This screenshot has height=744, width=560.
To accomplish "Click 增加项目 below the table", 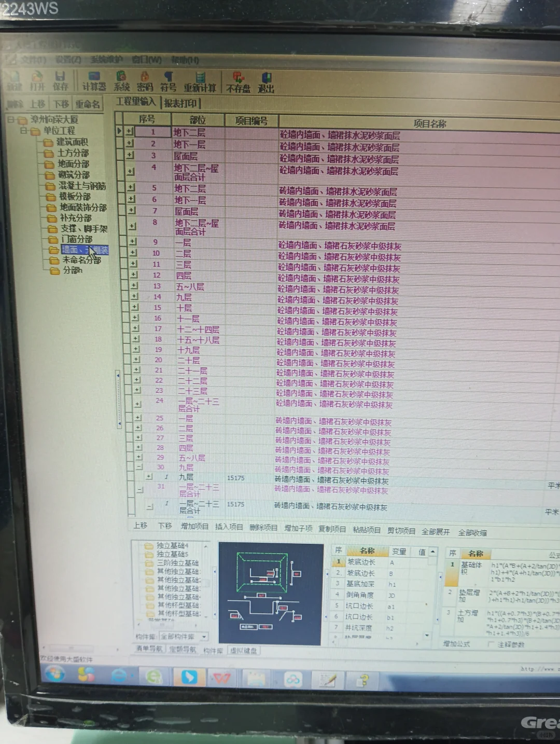I will 194,526.
